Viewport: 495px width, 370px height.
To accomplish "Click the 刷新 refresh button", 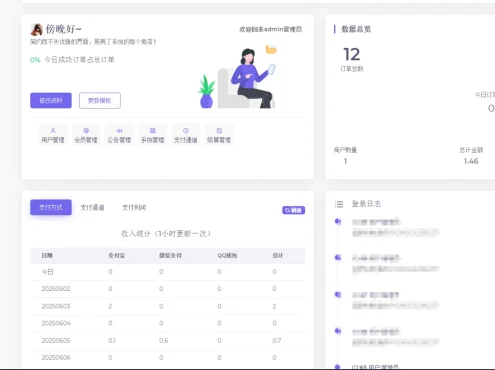I will click(294, 210).
